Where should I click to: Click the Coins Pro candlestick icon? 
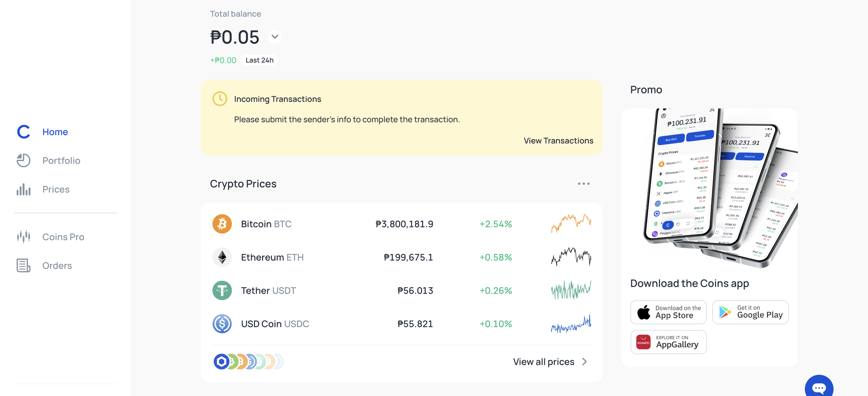click(24, 237)
